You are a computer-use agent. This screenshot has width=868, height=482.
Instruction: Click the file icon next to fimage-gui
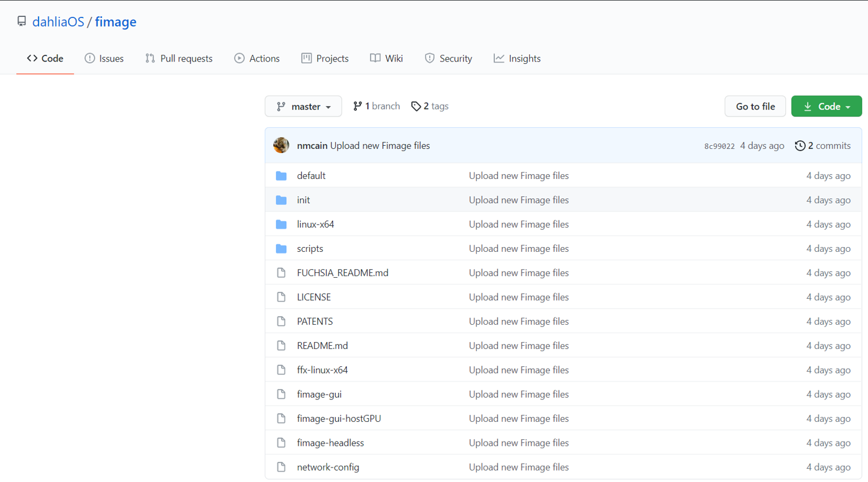(281, 394)
